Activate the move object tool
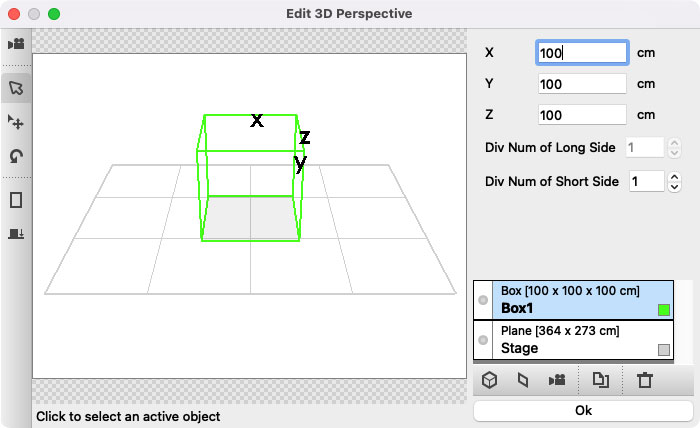Screen dimensions: 700x428 point(16,122)
